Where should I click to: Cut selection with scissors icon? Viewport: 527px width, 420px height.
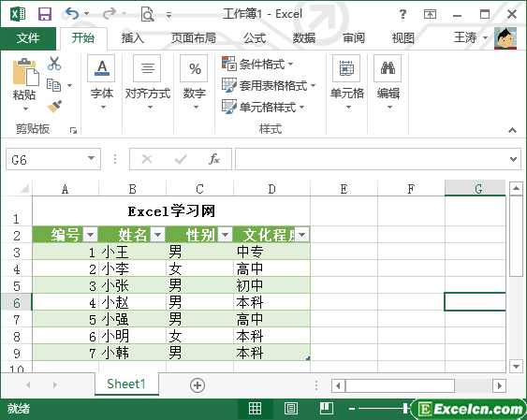click(x=54, y=64)
